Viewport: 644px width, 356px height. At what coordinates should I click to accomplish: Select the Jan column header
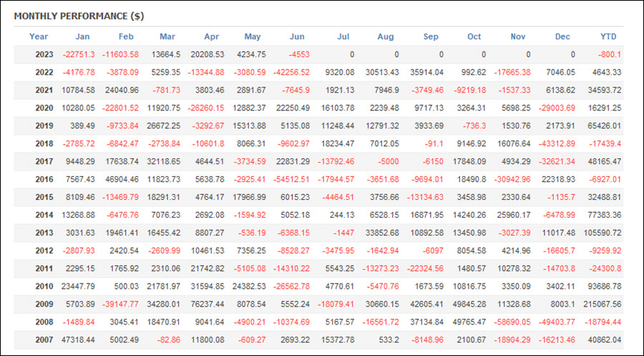coord(82,37)
